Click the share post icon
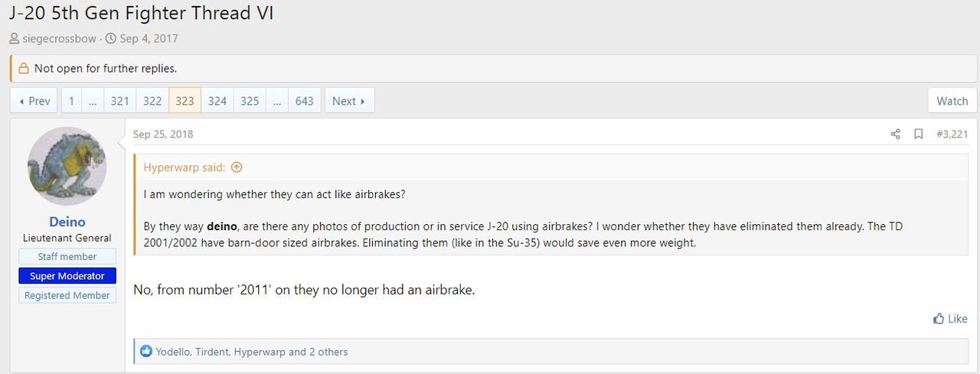Viewport: 980px width, 374px height. pos(895,135)
